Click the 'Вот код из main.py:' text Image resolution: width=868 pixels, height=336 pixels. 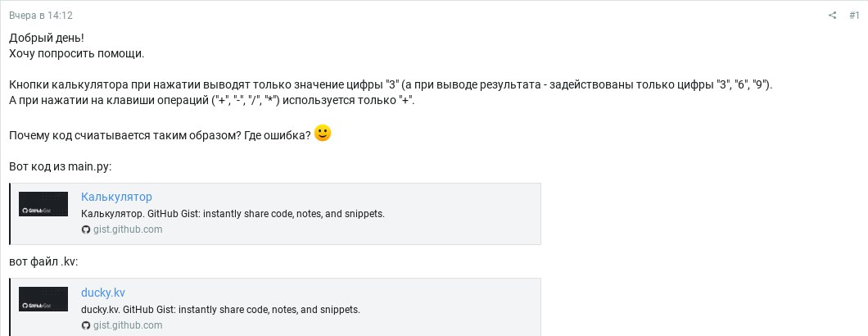61,167
